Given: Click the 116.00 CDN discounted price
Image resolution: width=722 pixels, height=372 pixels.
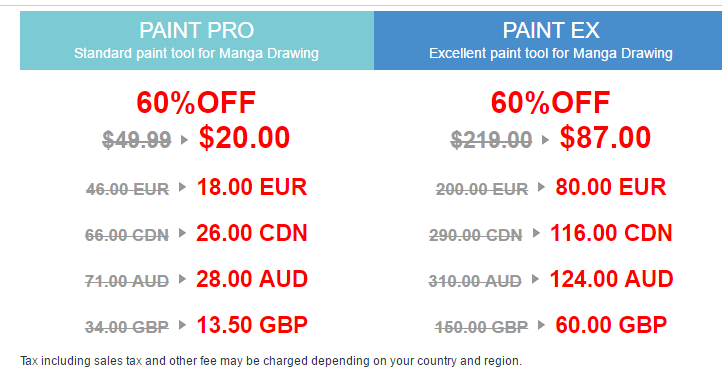Looking at the screenshot, I should [611, 233].
